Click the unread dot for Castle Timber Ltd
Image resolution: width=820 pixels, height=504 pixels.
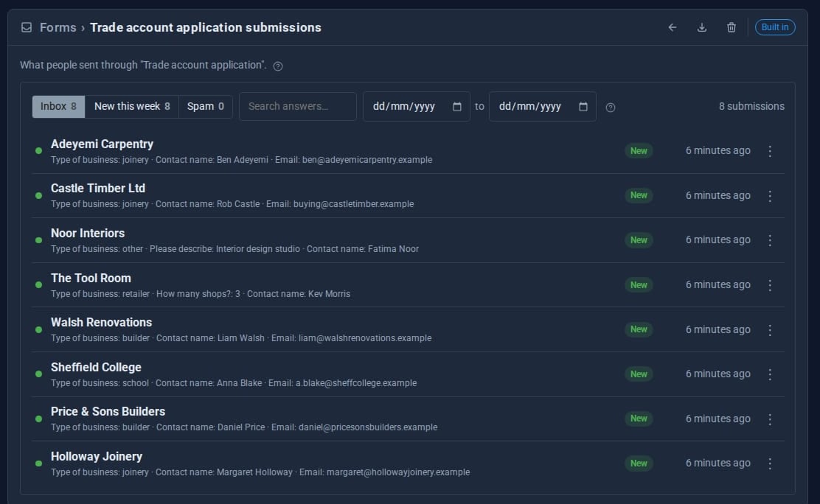pos(38,195)
